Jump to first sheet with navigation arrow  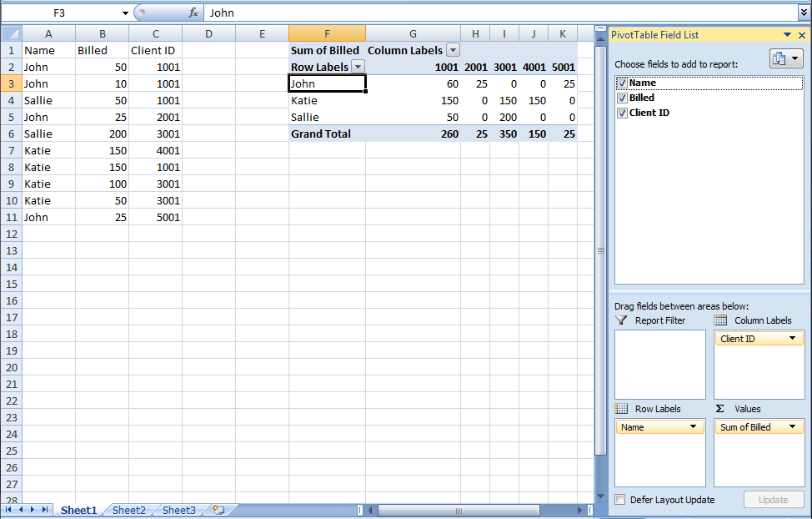point(9,510)
